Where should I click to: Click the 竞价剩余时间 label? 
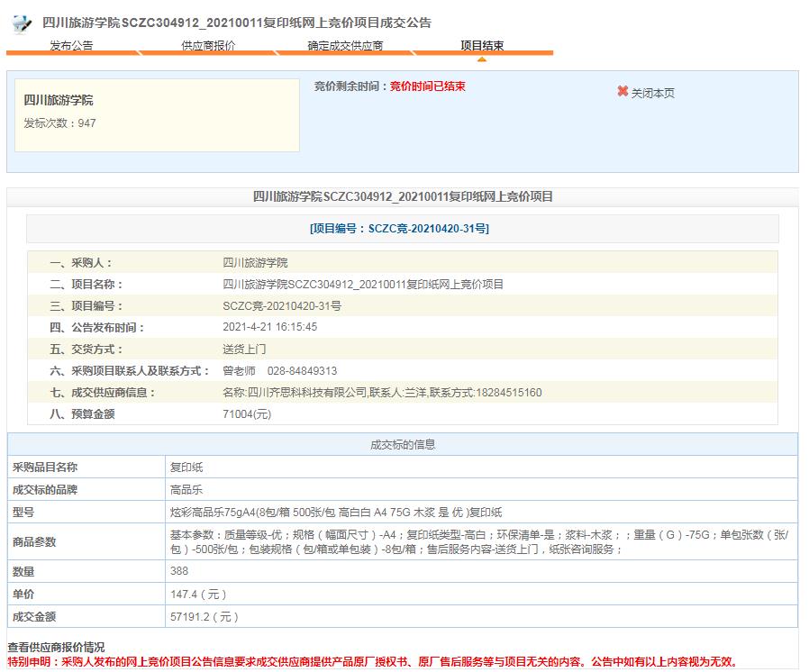pos(350,86)
